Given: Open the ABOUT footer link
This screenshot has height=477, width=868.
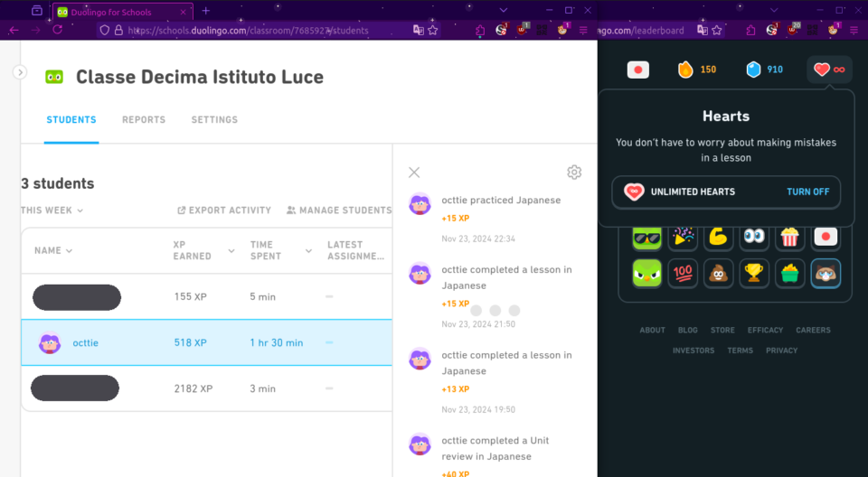Looking at the screenshot, I should (x=652, y=330).
